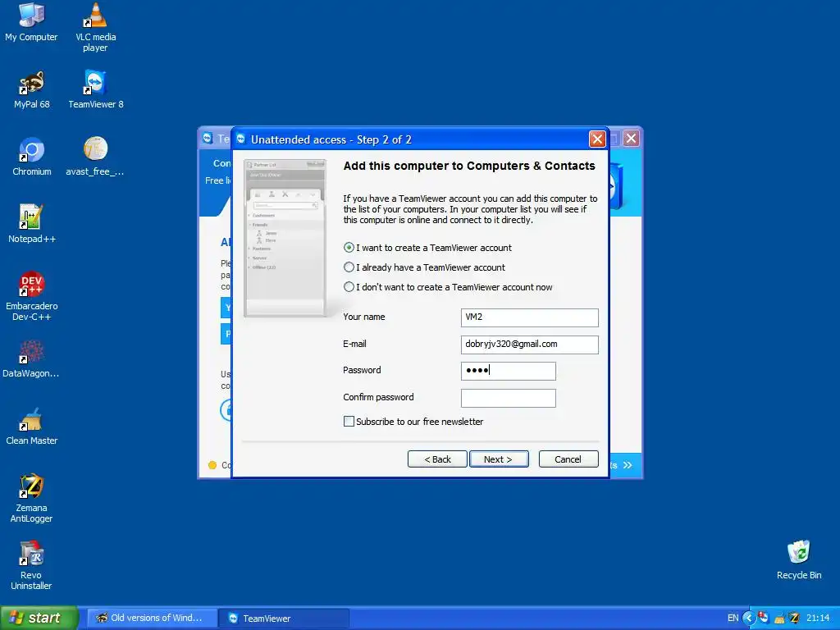This screenshot has width=840, height=630.
Task: Close the TeamViewer main window behind
Action: point(632,139)
